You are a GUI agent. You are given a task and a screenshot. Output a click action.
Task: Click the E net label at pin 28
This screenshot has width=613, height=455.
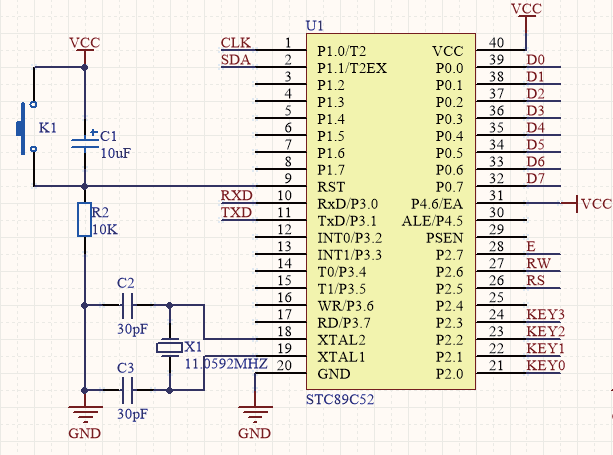[x=531, y=247]
